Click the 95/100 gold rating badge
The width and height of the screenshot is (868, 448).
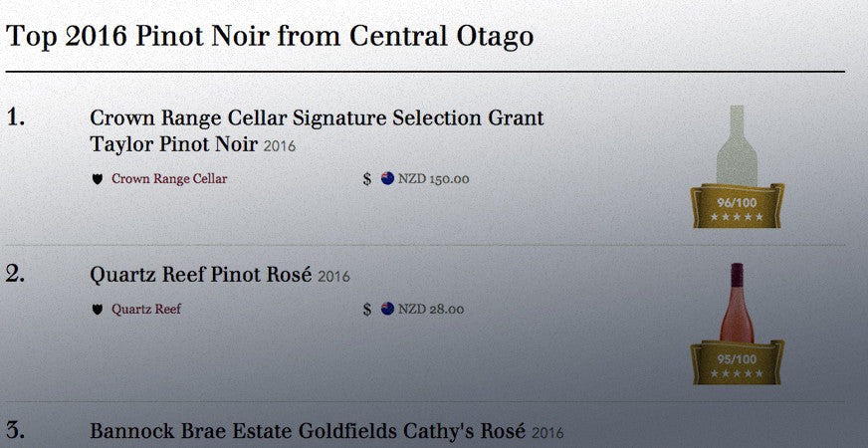click(x=738, y=362)
